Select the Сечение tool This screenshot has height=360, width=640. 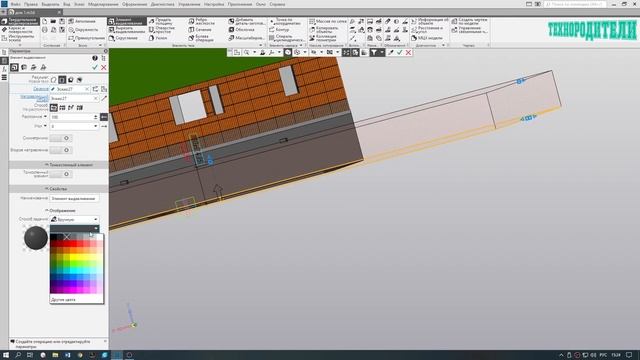pos(200,29)
